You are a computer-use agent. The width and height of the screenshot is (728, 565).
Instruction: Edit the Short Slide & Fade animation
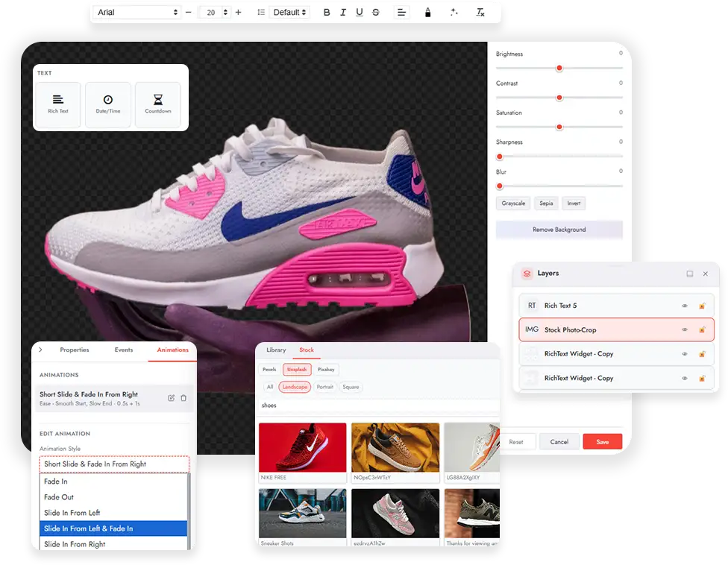[x=172, y=398]
